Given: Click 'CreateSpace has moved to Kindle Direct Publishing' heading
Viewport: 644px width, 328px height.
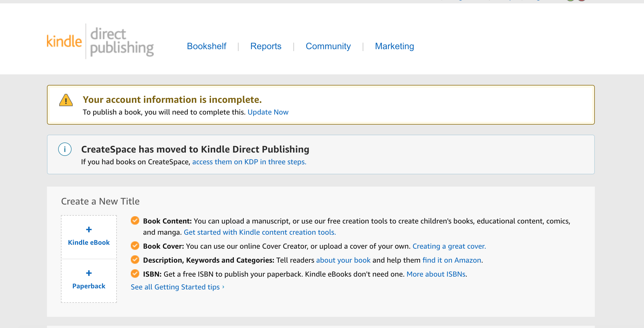Looking at the screenshot, I should (x=195, y=149).
